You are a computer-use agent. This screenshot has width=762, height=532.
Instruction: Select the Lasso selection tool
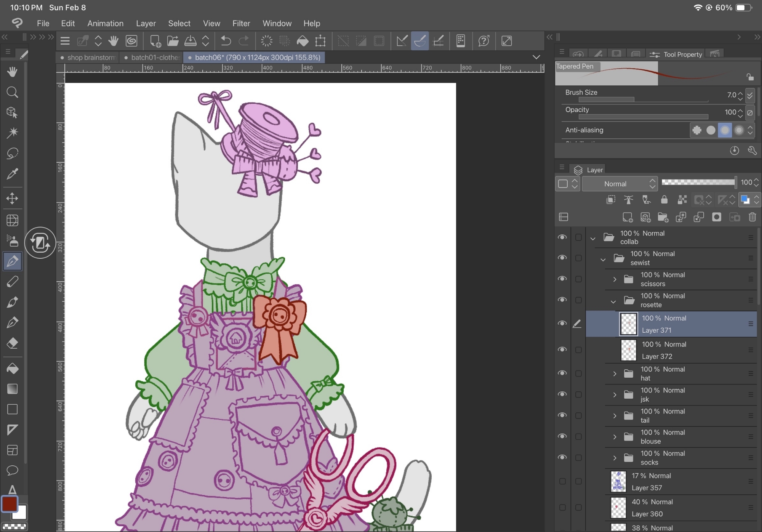(x=12, y=153)
